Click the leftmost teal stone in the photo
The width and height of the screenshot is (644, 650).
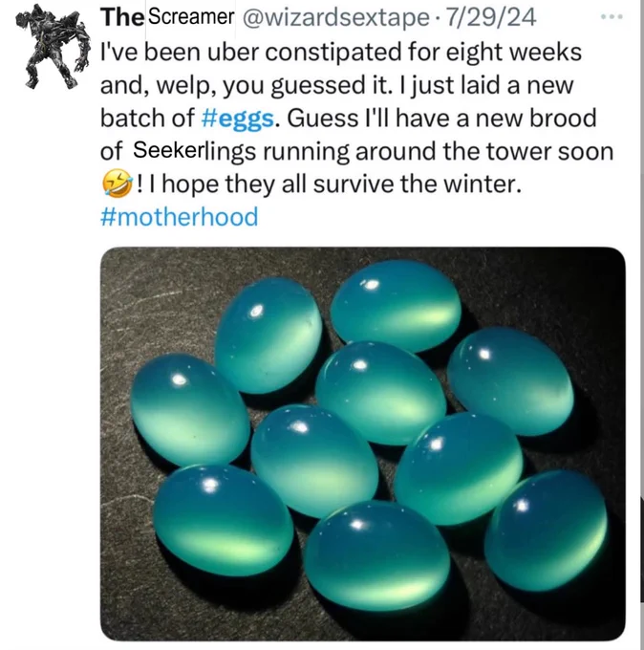pyautogui.click(x=190, y=410)
